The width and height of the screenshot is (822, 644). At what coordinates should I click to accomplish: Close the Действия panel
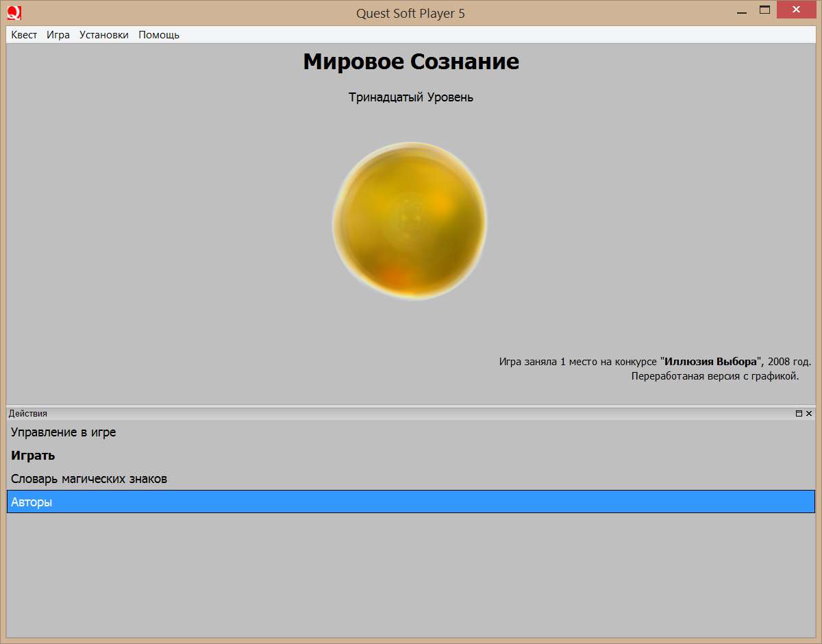click(809, 414)
